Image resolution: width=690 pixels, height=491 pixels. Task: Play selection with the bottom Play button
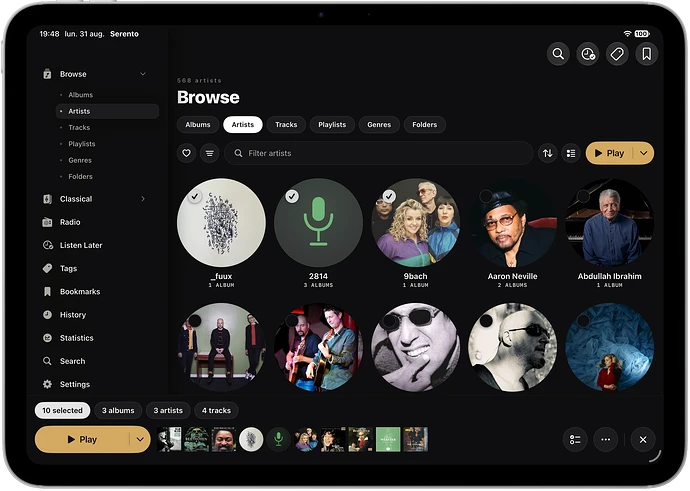click(82, 439)
